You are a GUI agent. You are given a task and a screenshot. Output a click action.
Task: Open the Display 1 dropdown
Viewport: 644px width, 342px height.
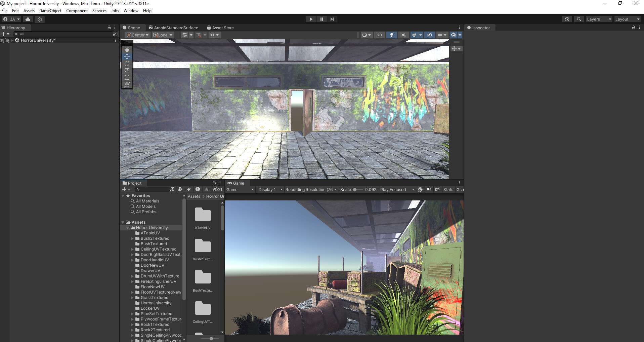(269, 189)
